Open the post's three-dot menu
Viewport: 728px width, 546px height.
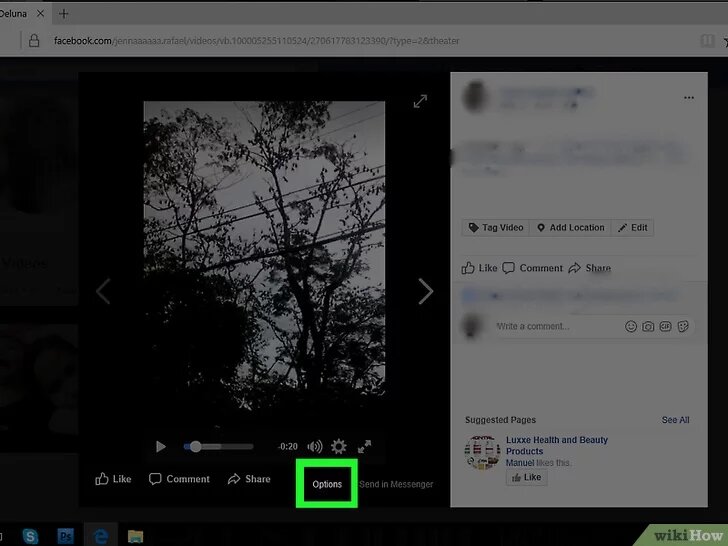tap(689, 98)
